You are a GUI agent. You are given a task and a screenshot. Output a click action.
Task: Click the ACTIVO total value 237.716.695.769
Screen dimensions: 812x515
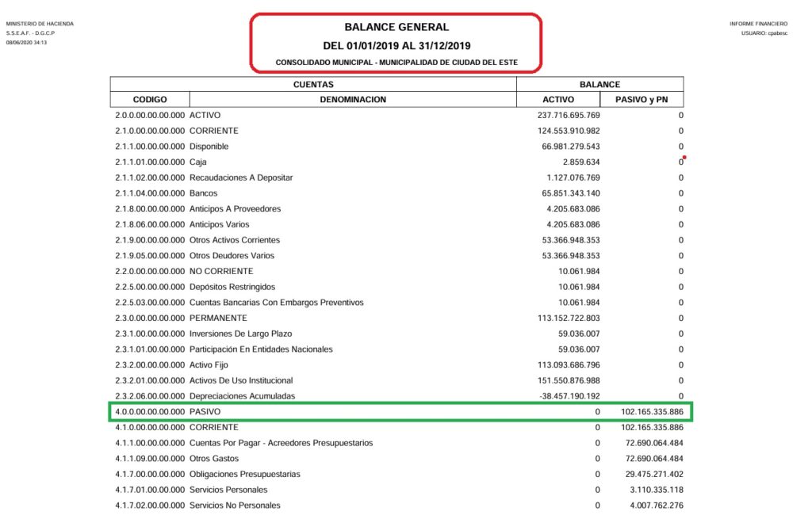click(569, 116)
